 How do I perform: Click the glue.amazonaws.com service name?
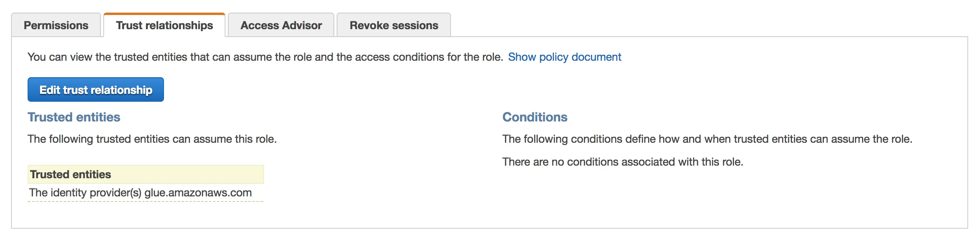[x=198, y=193]
